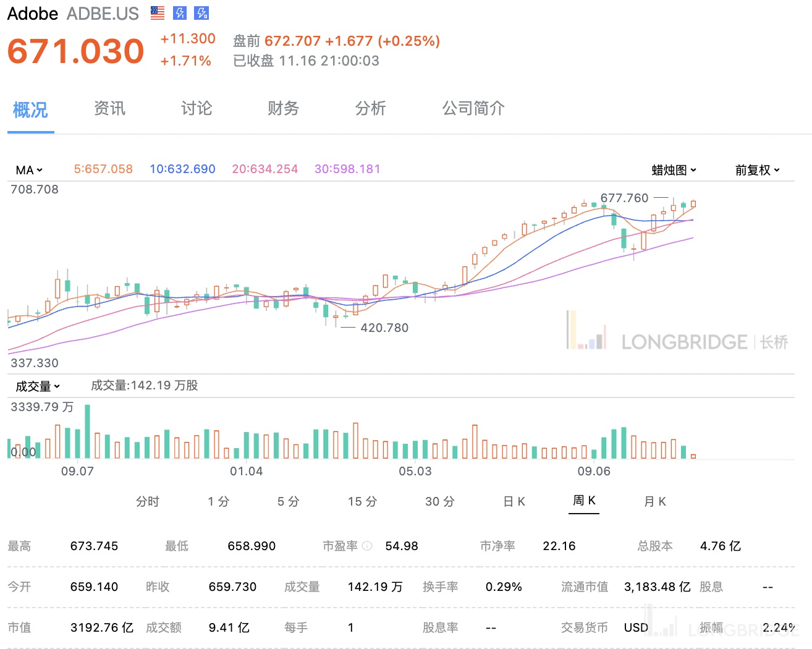Image resolution: width=812 pixels, height=649 pixels.
Task: Select the 周 K chart period
Action: click(584, 500)
